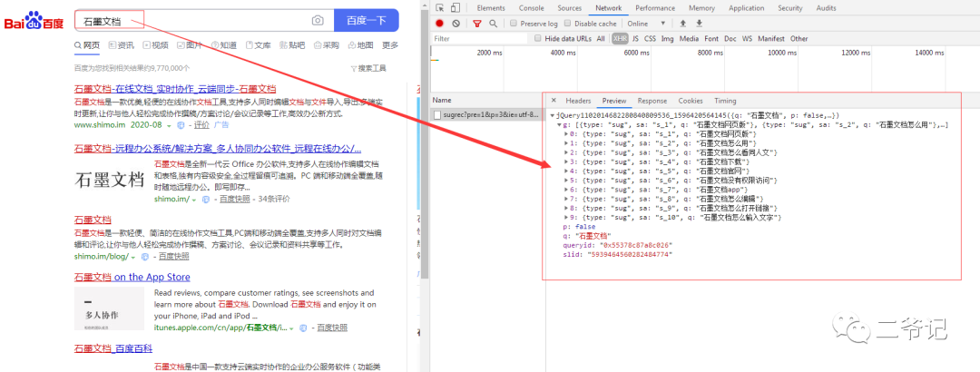The width and height of the screenshot is (980, 372).
Task: Select the 贴吧 search tab
Action: tap(292, 45)
